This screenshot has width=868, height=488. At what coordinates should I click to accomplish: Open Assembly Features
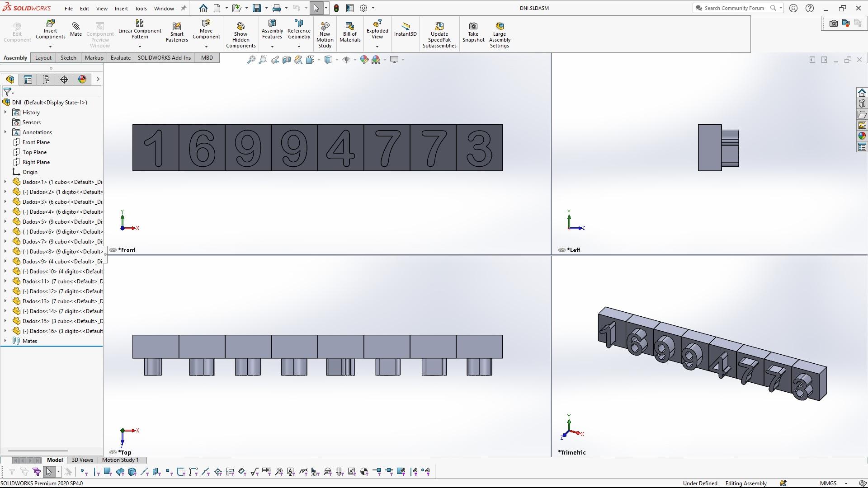pos(272,30)
